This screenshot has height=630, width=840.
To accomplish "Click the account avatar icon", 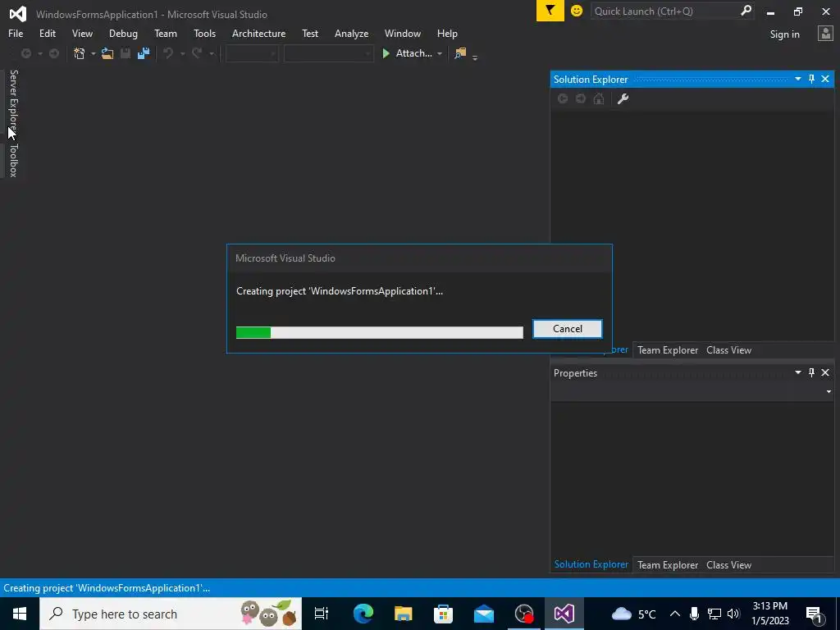I will [825, 34].
